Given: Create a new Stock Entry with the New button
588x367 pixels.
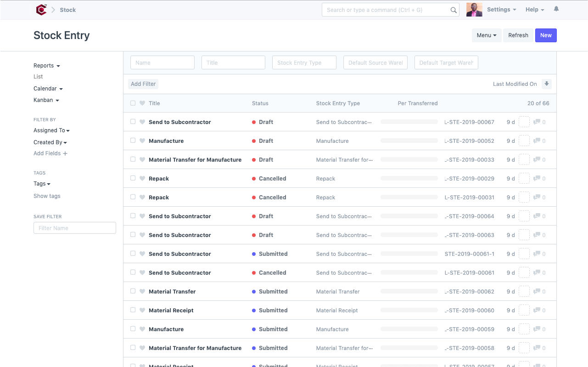Looking at the screenshot, I should pyautogui.click(x=545, y=35).
